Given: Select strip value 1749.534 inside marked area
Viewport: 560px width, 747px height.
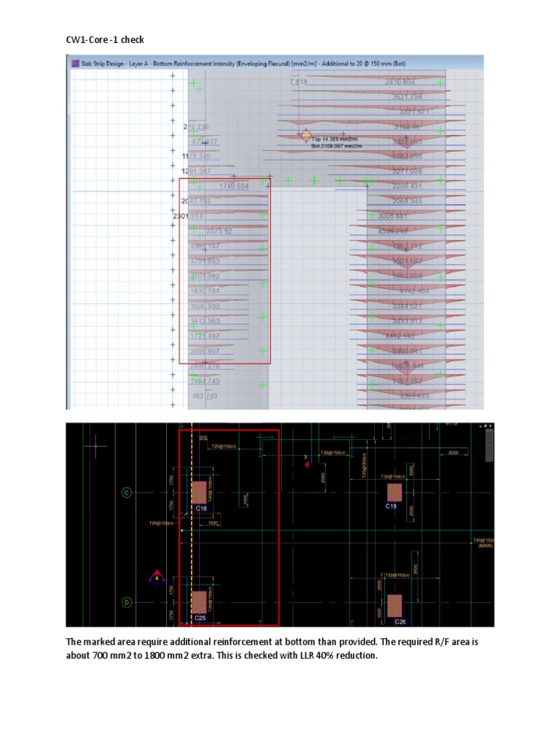Looking at the screenshot, I should click(x=234, y=186).
